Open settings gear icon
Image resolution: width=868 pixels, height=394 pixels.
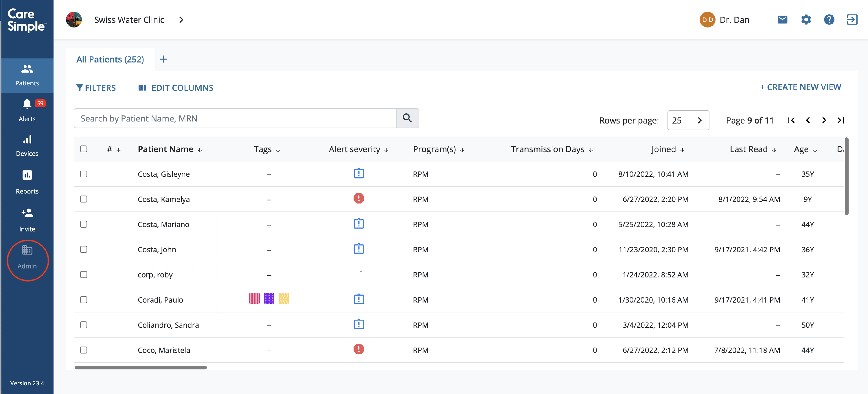point(806,20)
